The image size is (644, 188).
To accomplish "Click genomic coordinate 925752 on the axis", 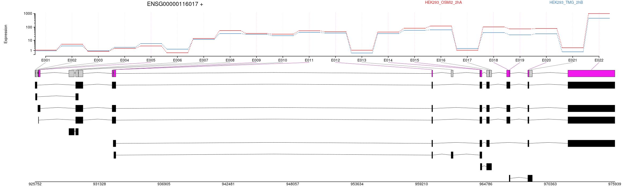I will click(x=35, y=184).
